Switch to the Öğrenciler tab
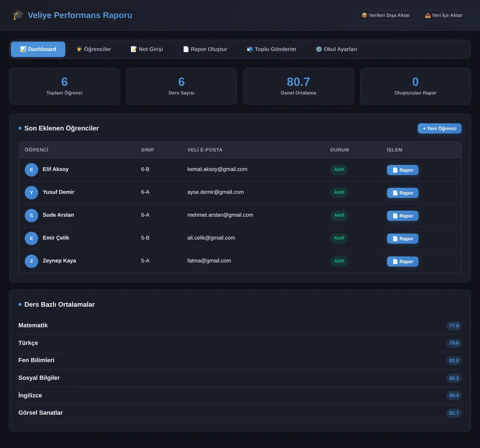This screenshot has height=448, width=480. coord(94,49)
